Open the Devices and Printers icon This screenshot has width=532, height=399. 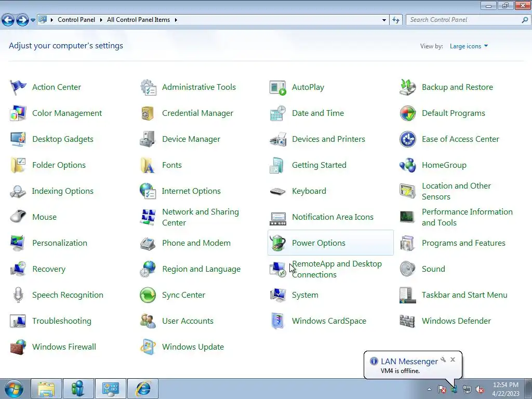[x=278, y=139]
